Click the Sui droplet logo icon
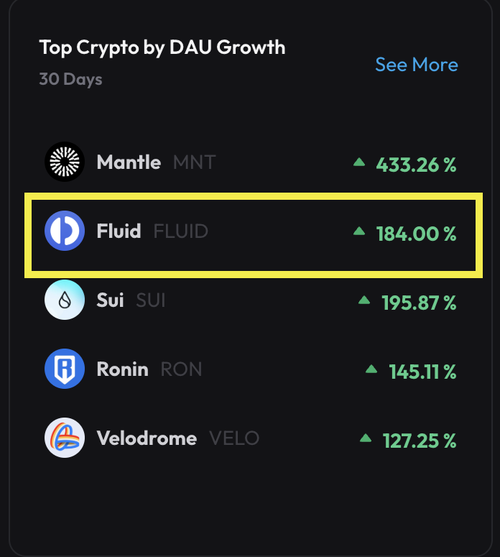Viewport: 500px width, 557px height. click(65, 300)
